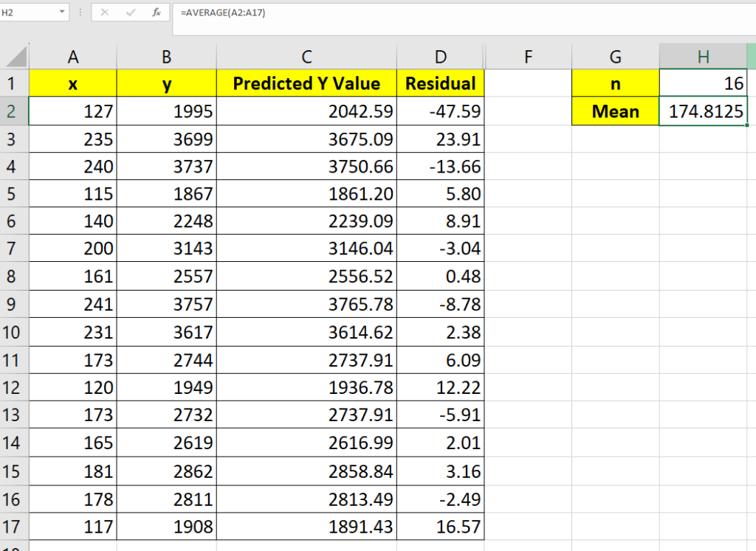Select row 10 header
The width and height of the screenshot is (756, 551).
point(13,332)
